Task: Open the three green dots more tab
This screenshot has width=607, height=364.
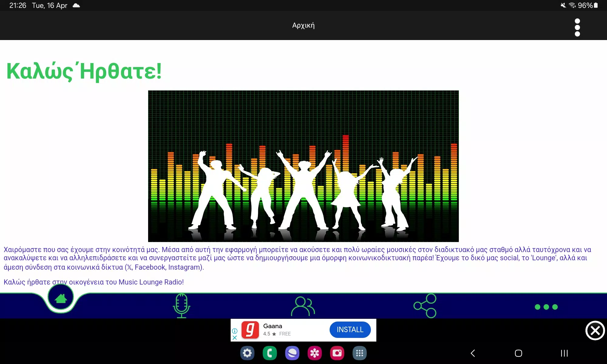Action: [546, 307]
